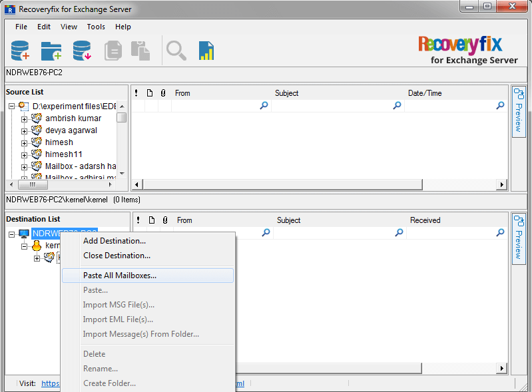Click Source List horizontal scrollbar right arrow
This screenshot has height=392, width=532.
111,184
